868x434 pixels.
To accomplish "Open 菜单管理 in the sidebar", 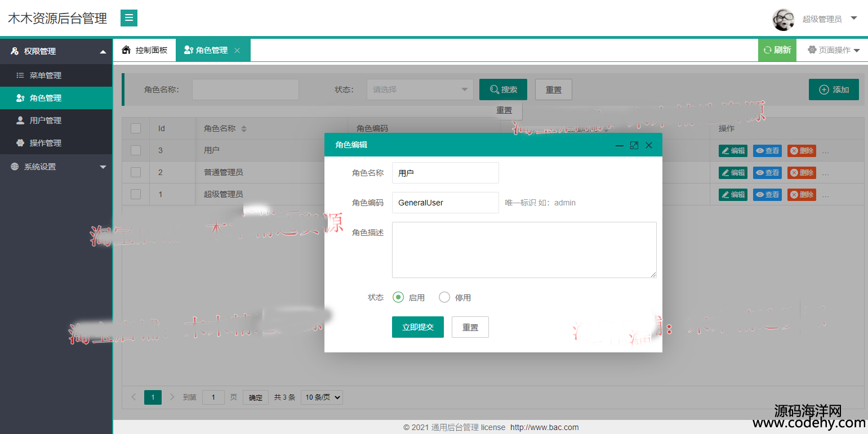I will pyautogui.click(x=56, y=75).
